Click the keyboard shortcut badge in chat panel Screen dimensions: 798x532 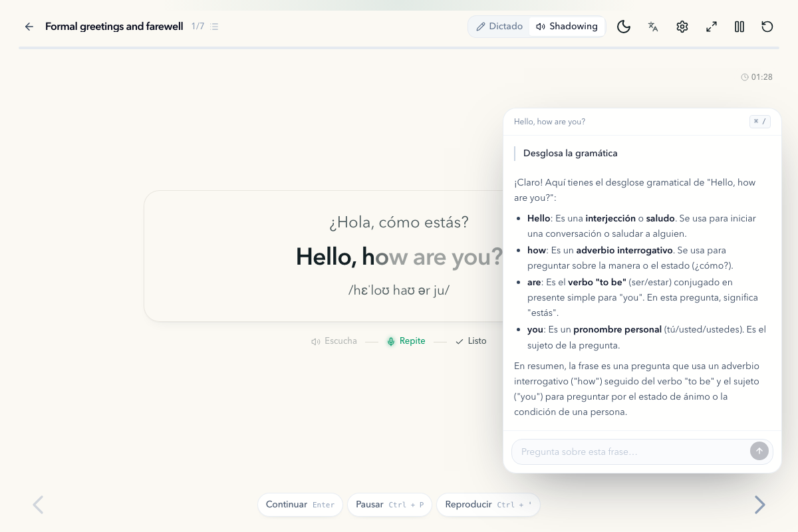click(760, 122)
